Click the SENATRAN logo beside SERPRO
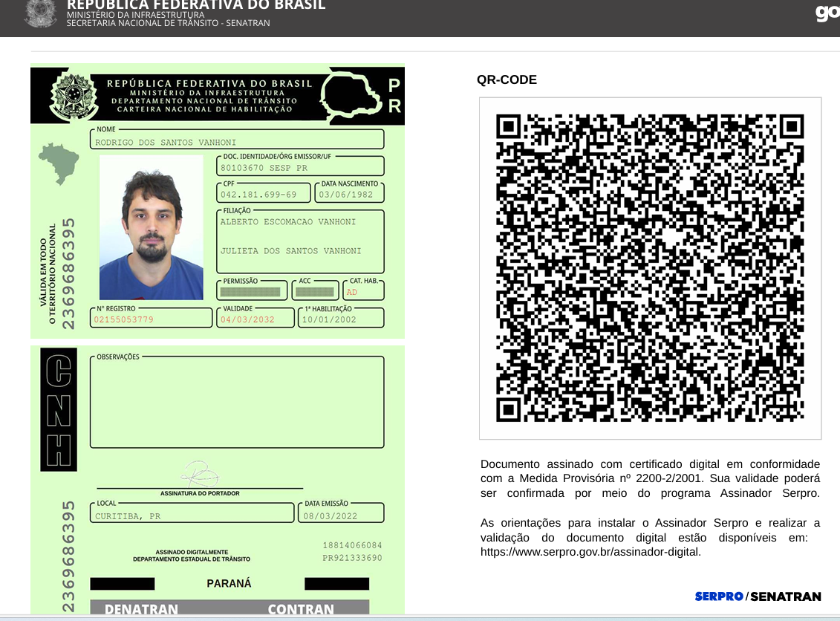Viewport: 840px width, 621px height. 785,596
